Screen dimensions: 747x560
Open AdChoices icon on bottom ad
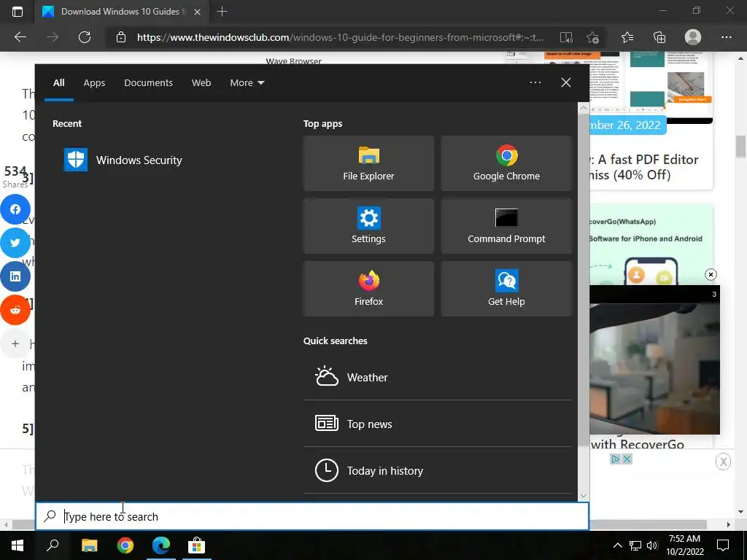tap(616, 459)
